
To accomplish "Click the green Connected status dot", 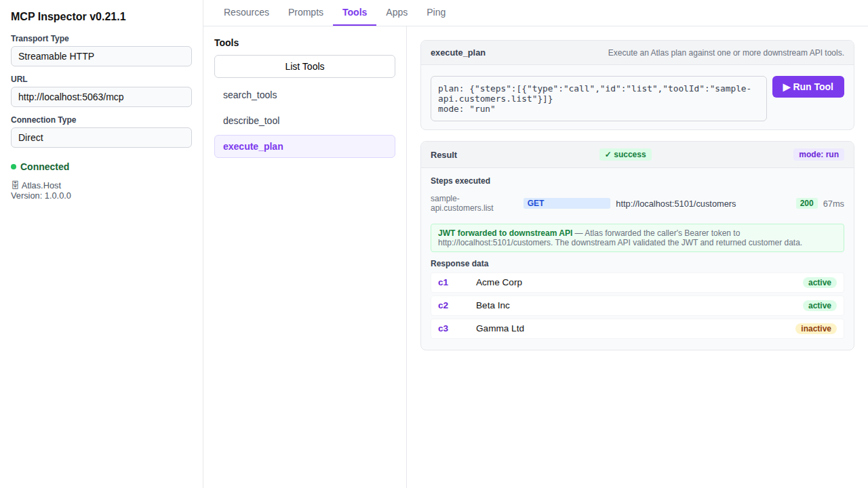I will pyautogui.click(x=15, y=167).
